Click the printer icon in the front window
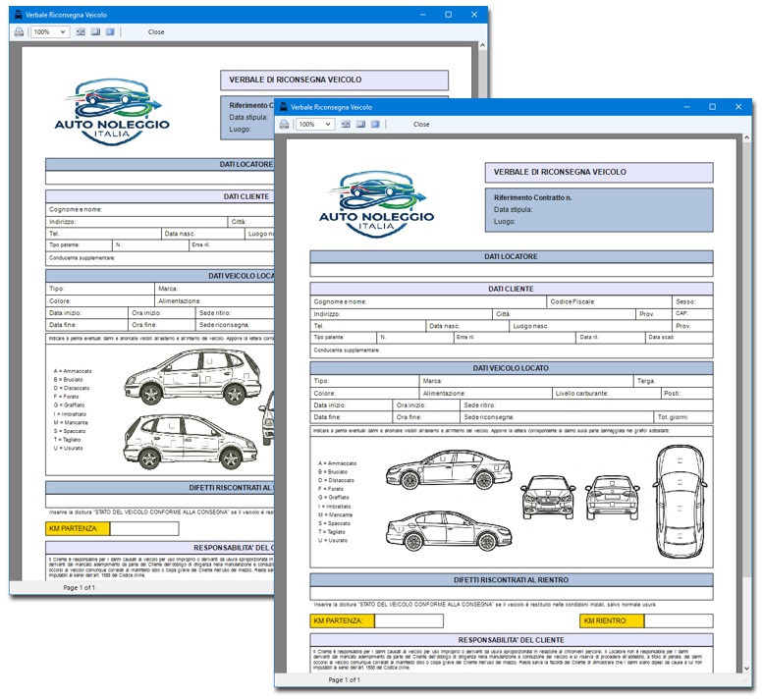763x700 pixels. click(x=285, y=125)
